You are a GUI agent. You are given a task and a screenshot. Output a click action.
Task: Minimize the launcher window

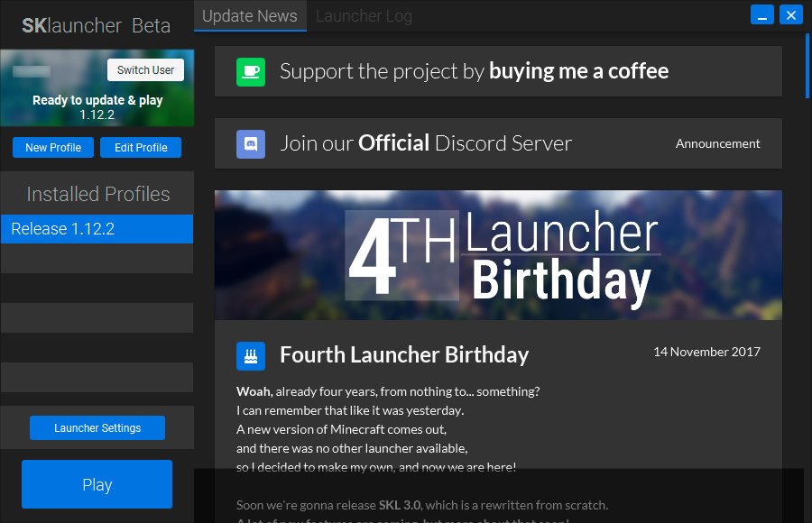pos(762,15)
